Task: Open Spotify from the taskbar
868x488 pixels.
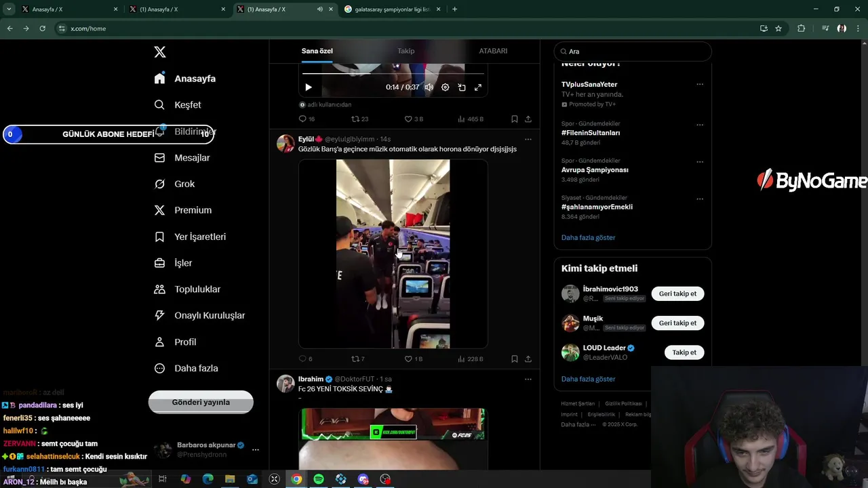Action: (x=319, y=479)
